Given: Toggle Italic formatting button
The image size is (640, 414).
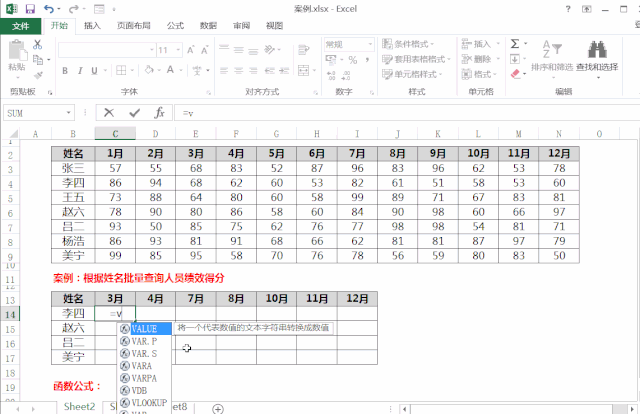Looking at the screenshot, I should point(80,71).
